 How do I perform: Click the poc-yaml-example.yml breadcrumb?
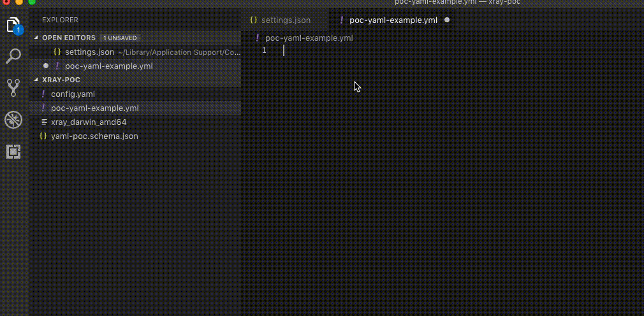point(309,38)
